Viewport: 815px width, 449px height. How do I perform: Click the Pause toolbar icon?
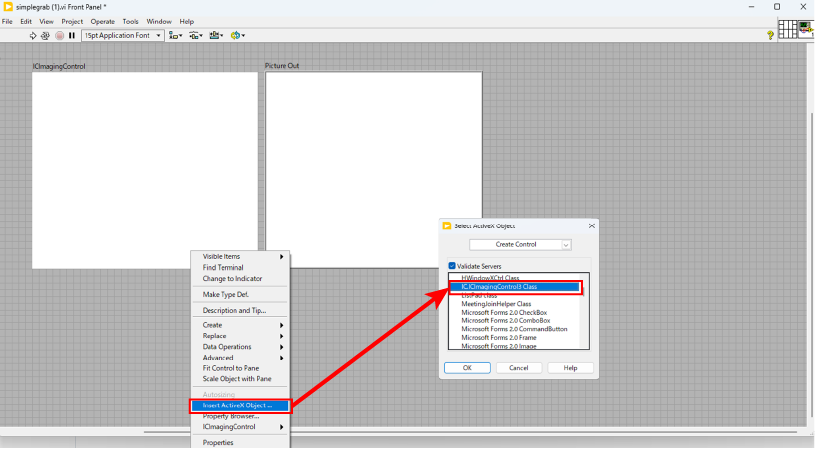click(72, 36)
